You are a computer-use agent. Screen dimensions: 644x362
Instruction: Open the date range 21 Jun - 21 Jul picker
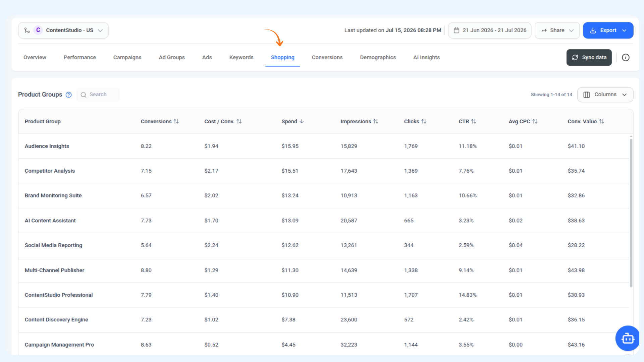(490, 30)
